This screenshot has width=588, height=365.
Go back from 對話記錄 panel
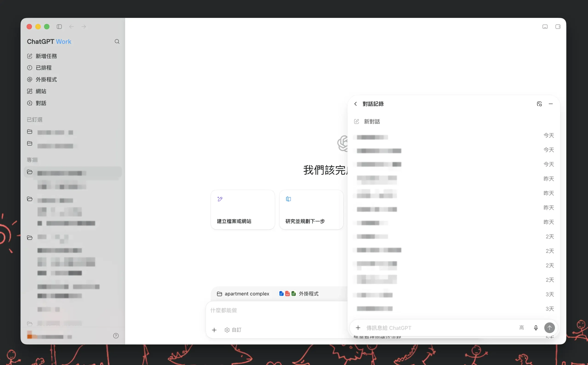[x=356, y=104]
